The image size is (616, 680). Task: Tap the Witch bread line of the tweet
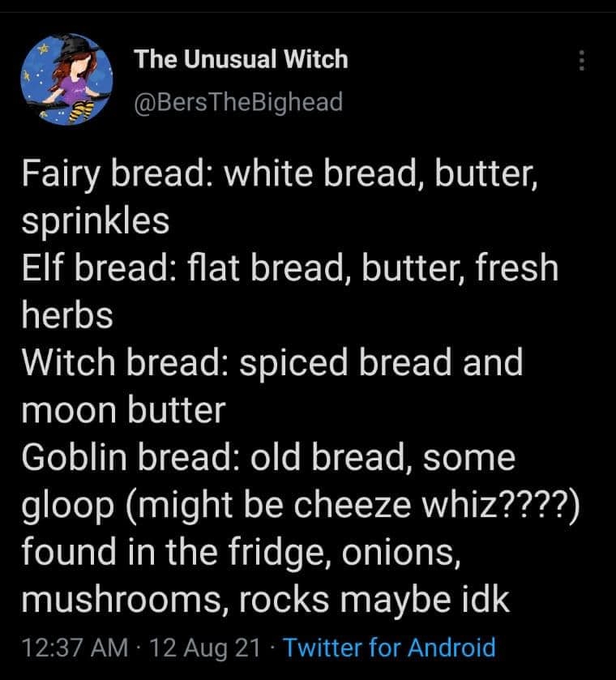[x=272, y=362]
